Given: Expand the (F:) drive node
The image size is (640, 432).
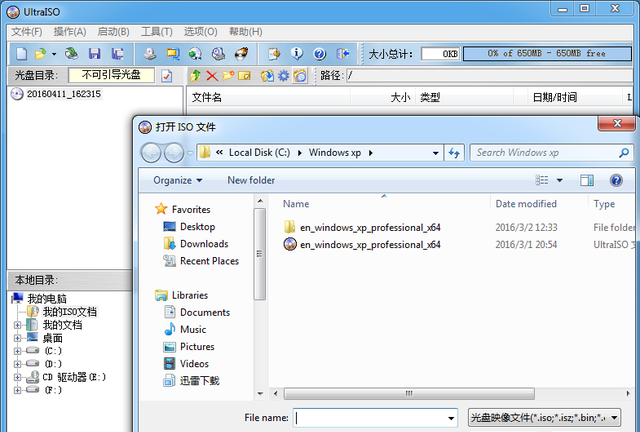Looking at the screenshot, I should click(x=17, y=390).
